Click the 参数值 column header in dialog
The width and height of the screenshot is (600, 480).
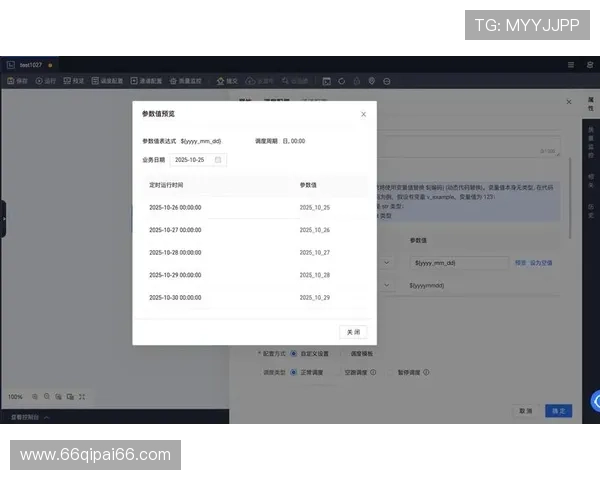coord(308,185)
